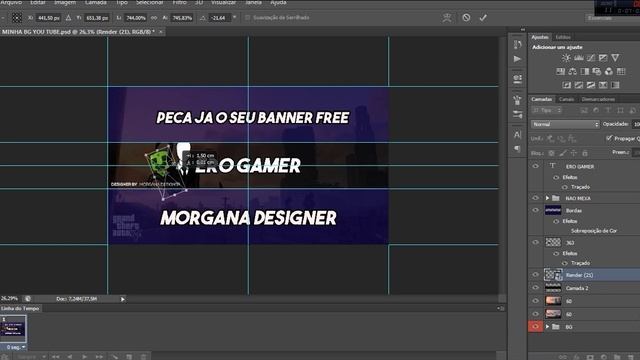
Task: Click the Opacidade value field
Action: pos(636,124)
